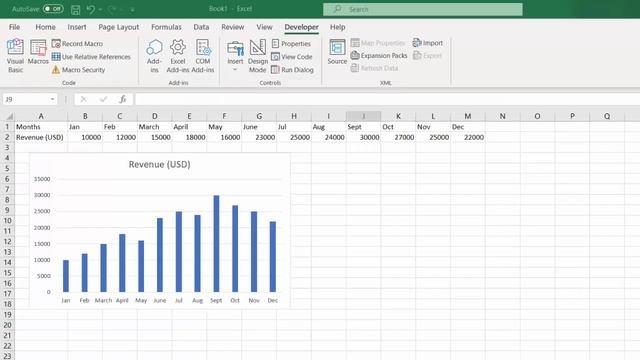Click in the Search box
This screenshot has height=360, width=640.
click(x=423, y=9)
